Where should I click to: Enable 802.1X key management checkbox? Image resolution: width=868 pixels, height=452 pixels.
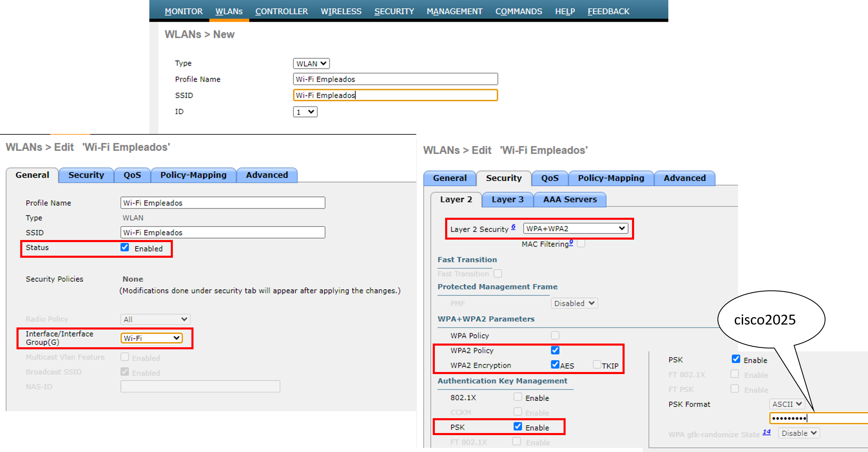[518, 397]
